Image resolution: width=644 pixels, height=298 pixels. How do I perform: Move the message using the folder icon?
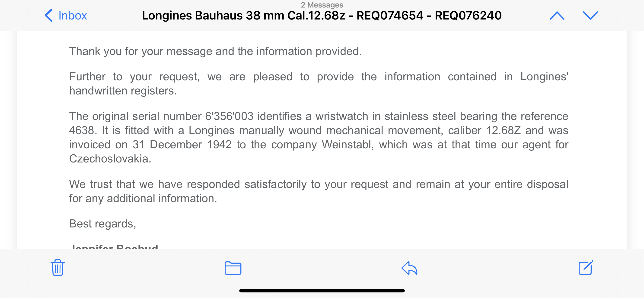pos(233,268)
